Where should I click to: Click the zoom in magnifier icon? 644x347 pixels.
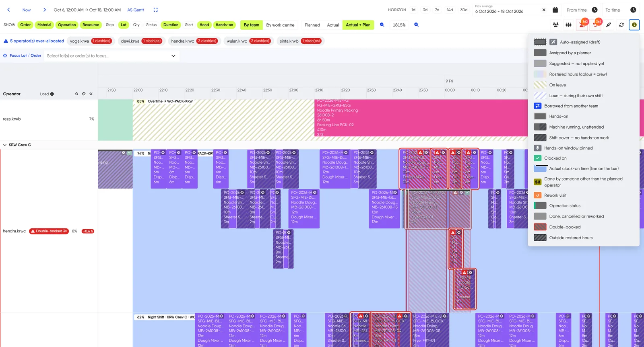(417, 25)
